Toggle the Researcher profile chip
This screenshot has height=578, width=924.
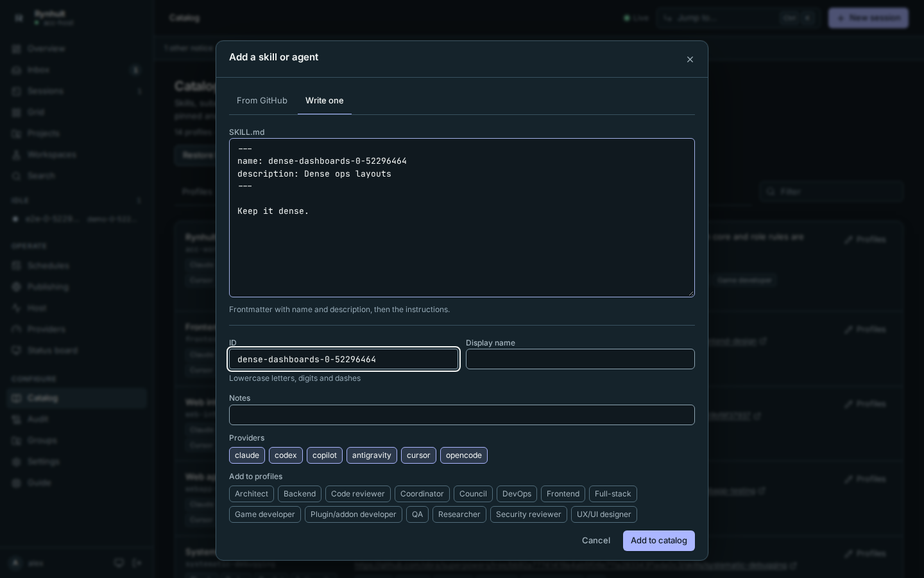click(x=459, y=514)
